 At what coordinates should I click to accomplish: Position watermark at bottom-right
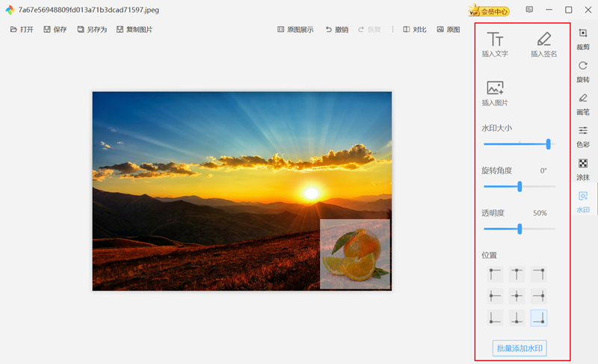[539, 318]
